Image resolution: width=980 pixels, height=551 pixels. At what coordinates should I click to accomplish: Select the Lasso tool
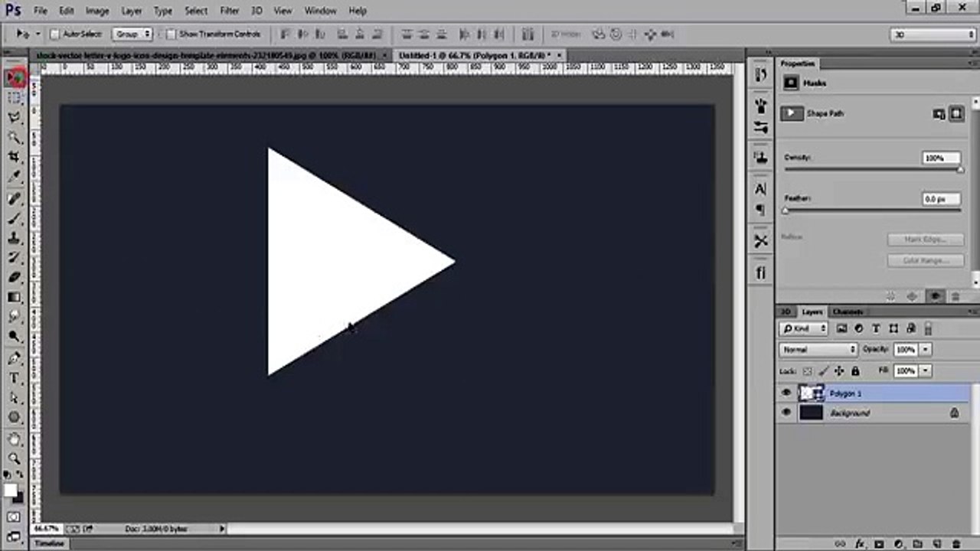pyautogui.click(x=15, y=118)
